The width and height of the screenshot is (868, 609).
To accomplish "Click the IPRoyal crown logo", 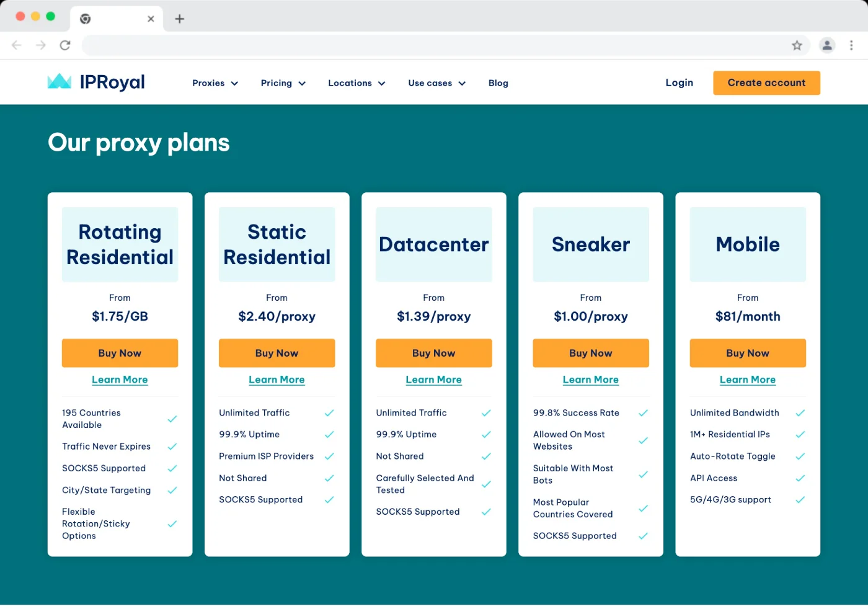I will pos(60,81).
